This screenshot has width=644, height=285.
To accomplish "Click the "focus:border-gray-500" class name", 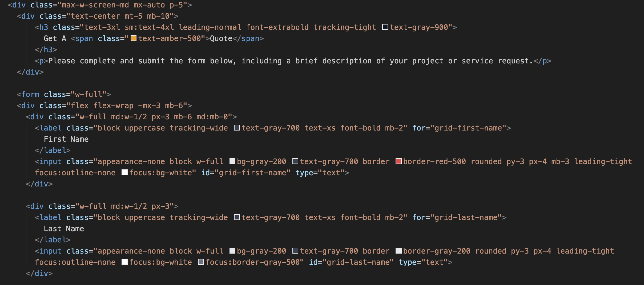I will [253, 262].
